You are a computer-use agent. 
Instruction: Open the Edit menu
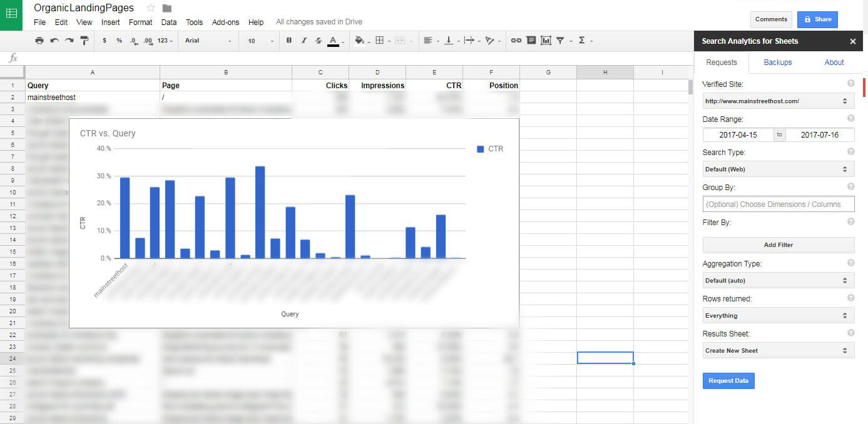[61, 22]
